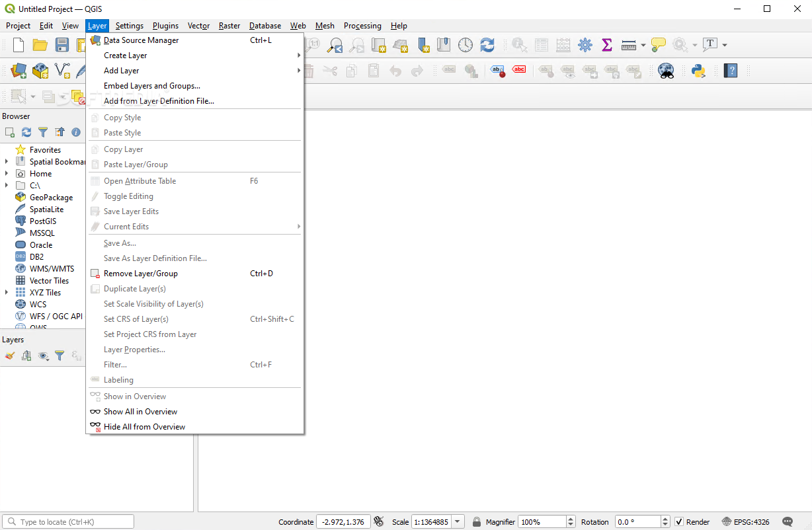This screenshot has height=530, width=812.
Task: Open the Scale dropdown arrow
Action: coord(458,521)
